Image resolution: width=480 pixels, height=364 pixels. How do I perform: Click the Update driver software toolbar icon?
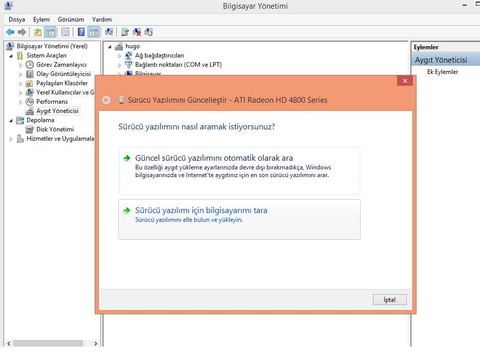(x=125, y=32)
